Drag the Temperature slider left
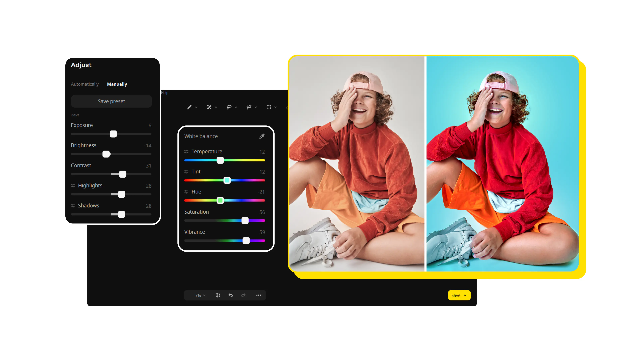 (220, 160)
